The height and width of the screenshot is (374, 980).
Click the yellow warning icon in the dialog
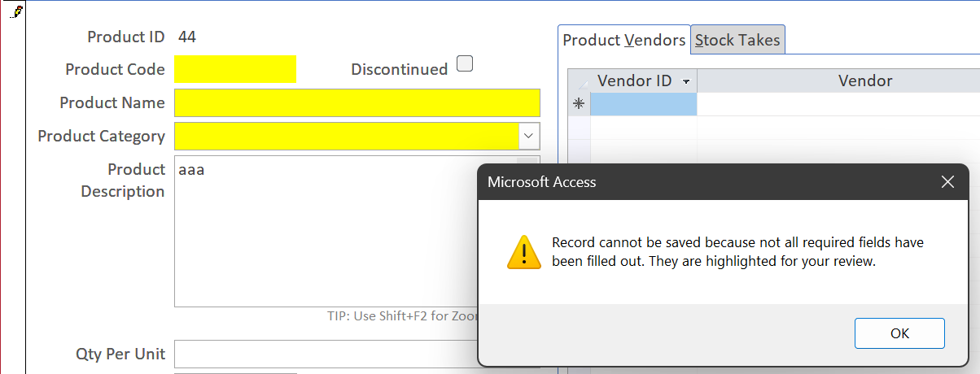[x=523, y=252]
